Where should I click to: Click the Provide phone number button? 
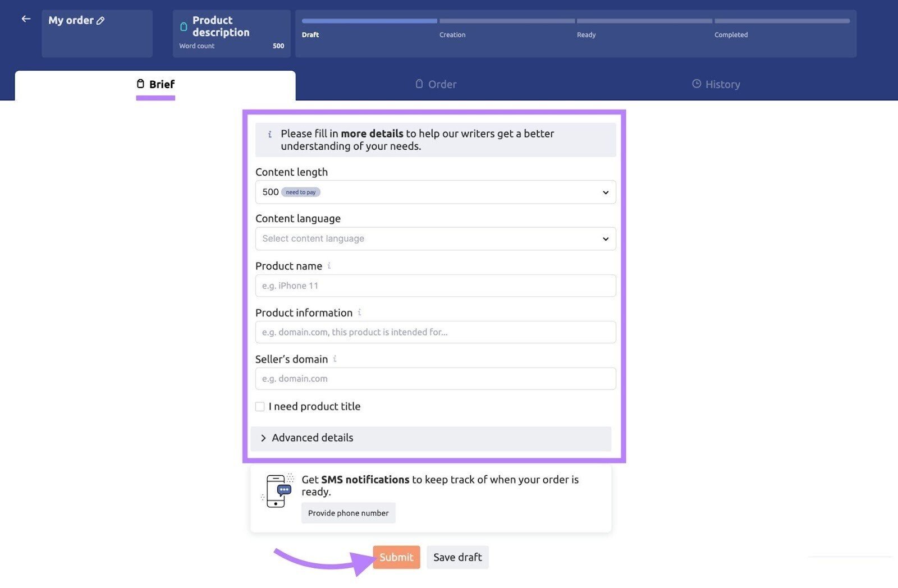pos(348,513)
